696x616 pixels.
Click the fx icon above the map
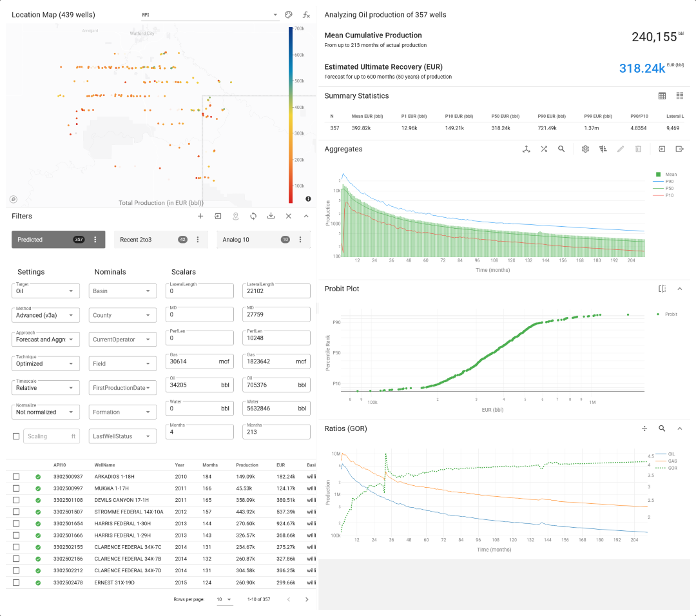click(x=306, y=14)
